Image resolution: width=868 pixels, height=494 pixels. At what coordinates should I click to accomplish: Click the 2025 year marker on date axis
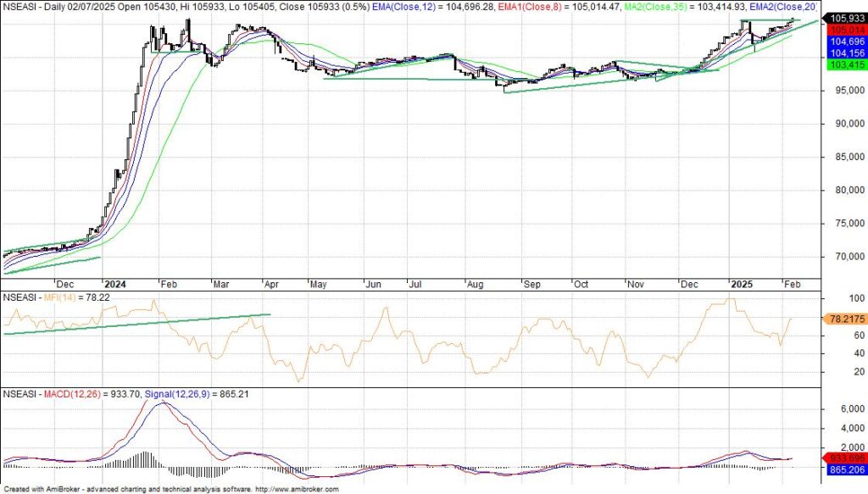[x=743, y=285]
